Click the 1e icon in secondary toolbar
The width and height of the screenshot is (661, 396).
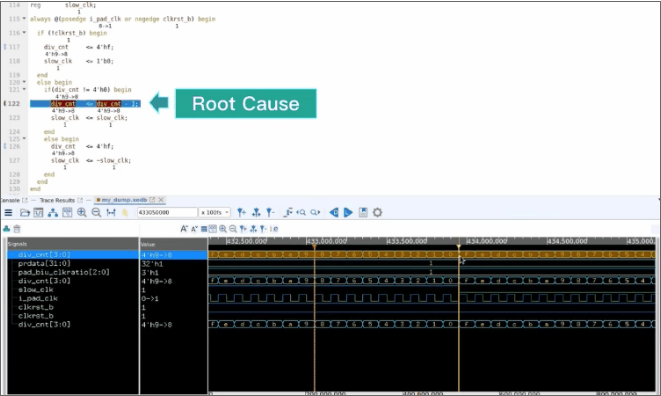(274, 229)
